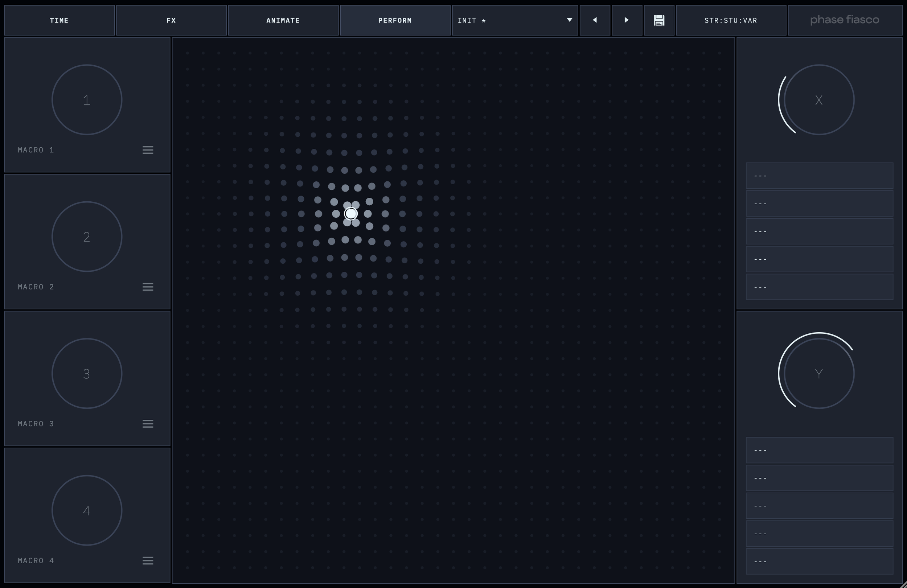Viewport: 907px width, 588px height.
Task: Open the fourth Y assignment slot
Action: point(819,534)
